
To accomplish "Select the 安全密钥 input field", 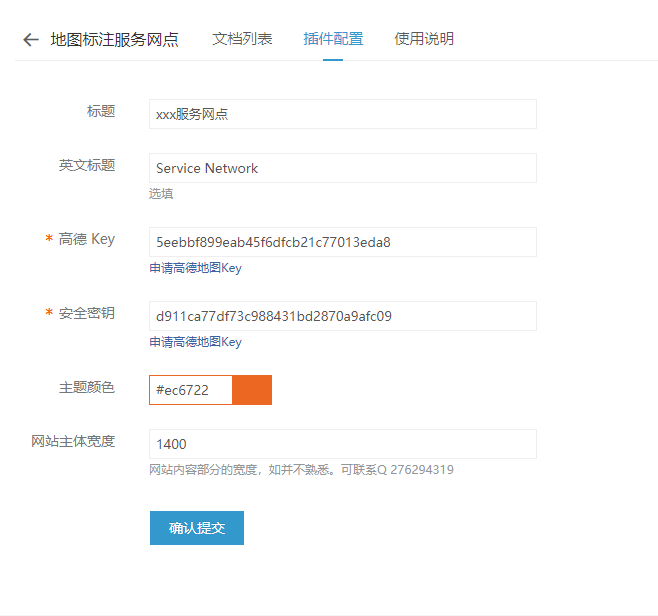I will pos(343,316).
